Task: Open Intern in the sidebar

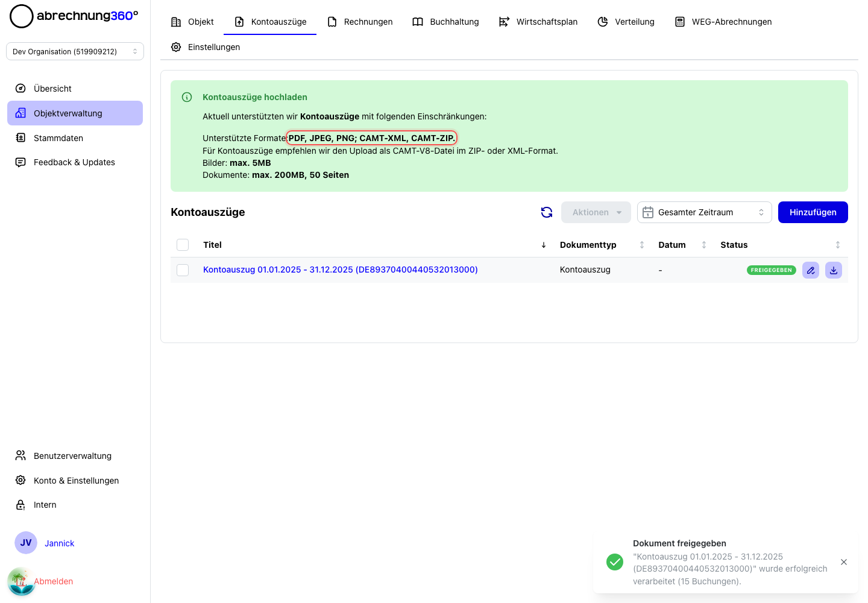Action: tap(75, 505)
